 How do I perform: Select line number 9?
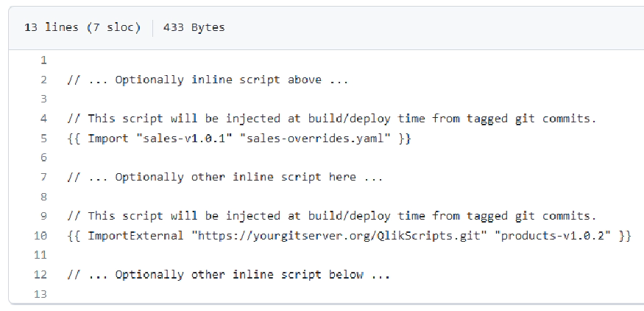coord(43,216)
